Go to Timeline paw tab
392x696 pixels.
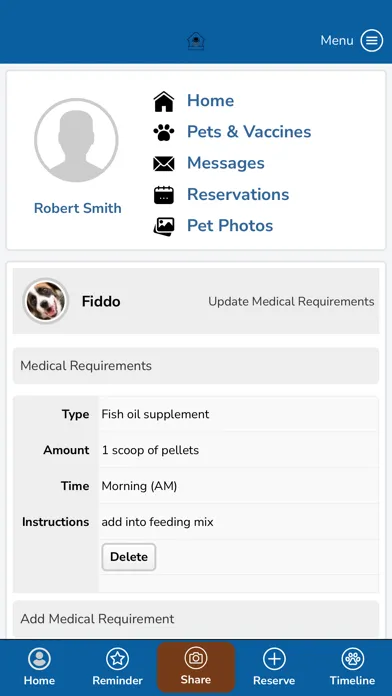(352, 667)
